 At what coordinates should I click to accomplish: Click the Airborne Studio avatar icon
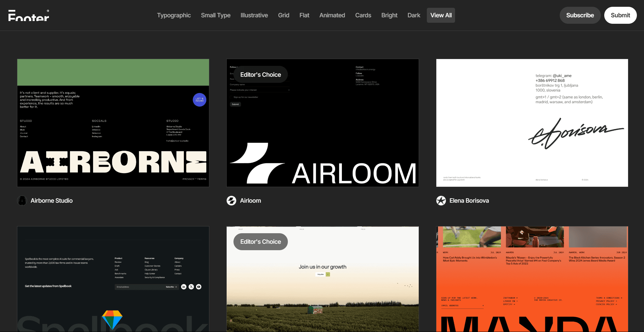tap(22, 201)
